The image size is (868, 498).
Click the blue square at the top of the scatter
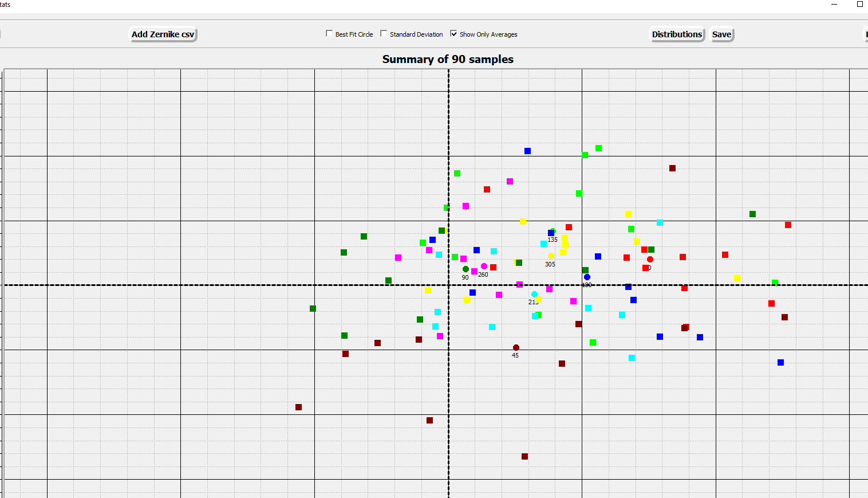click(527, 150)
